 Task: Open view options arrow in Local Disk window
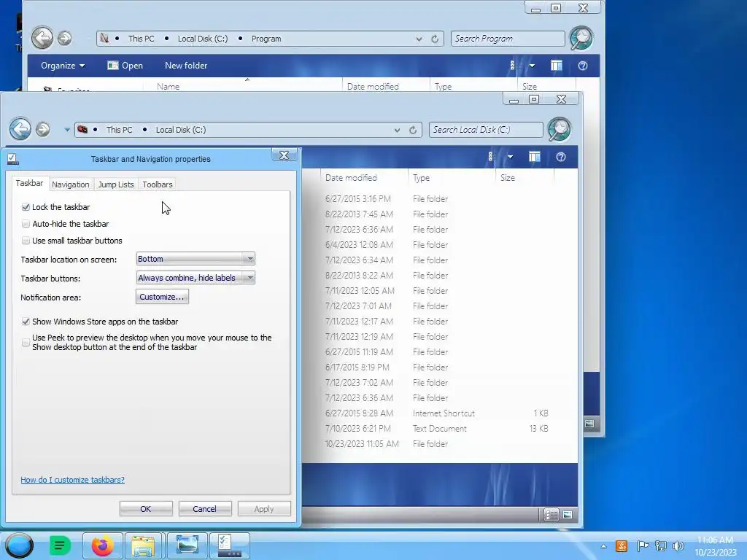pyautogui.click(x=510, y=157)
